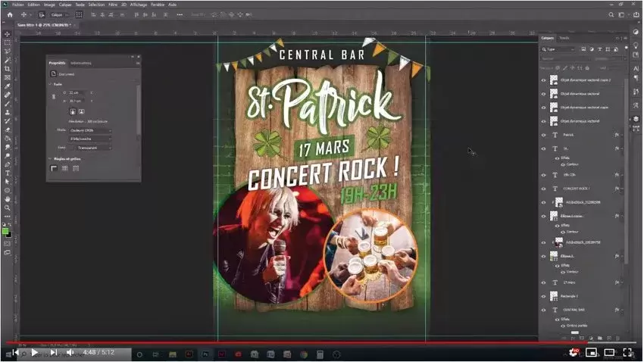This screenshot has width=644, height=362.
Task: Mute the video volume
Action: click(x=70, y=353)
